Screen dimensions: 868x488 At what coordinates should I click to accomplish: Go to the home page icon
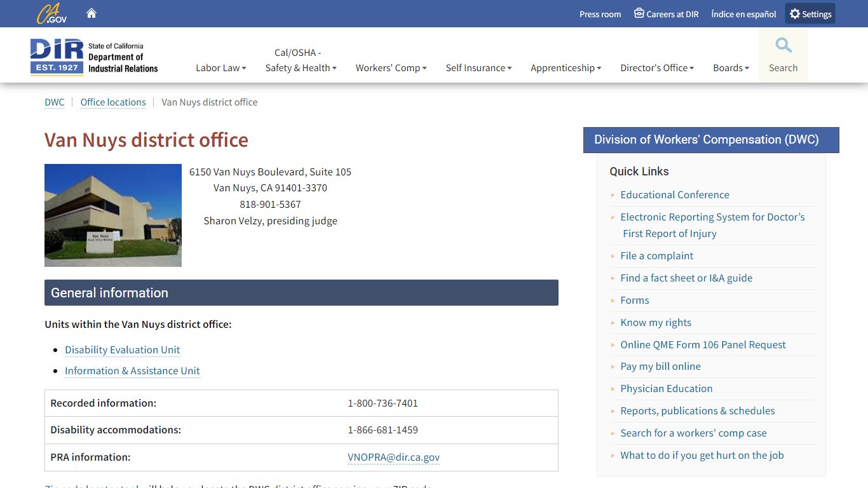(x=92, y=13)
